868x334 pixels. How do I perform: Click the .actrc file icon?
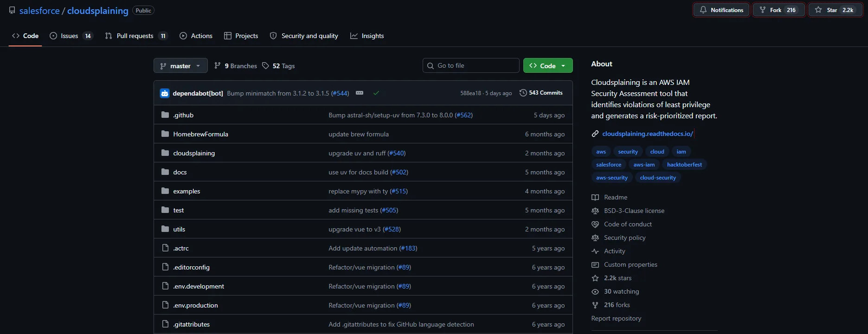click(165, 248)
